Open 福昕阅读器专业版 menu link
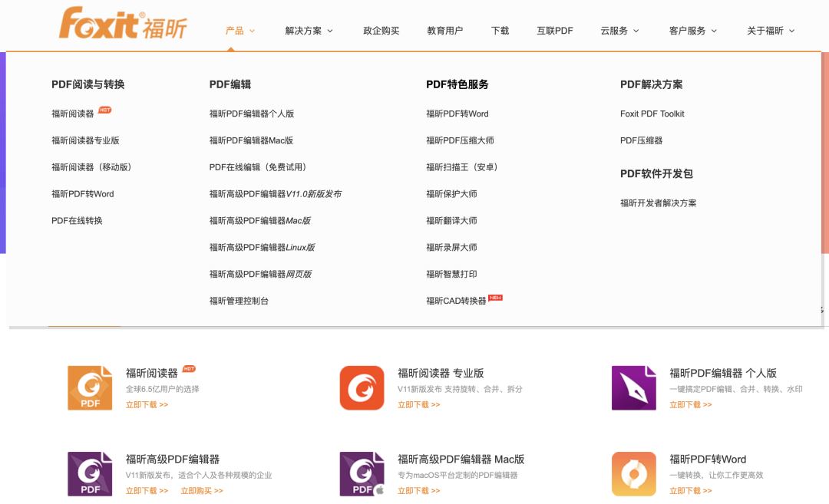The image size is (829, 504). pos(85,140)
